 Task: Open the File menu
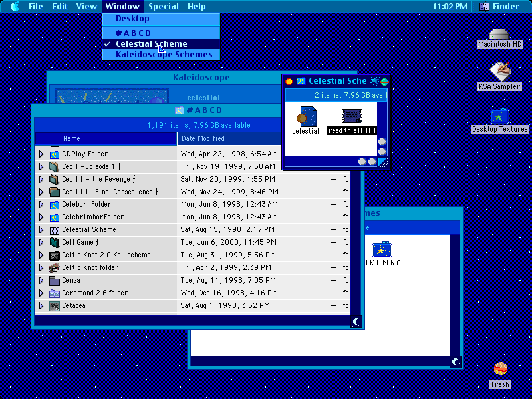point(36,7)
